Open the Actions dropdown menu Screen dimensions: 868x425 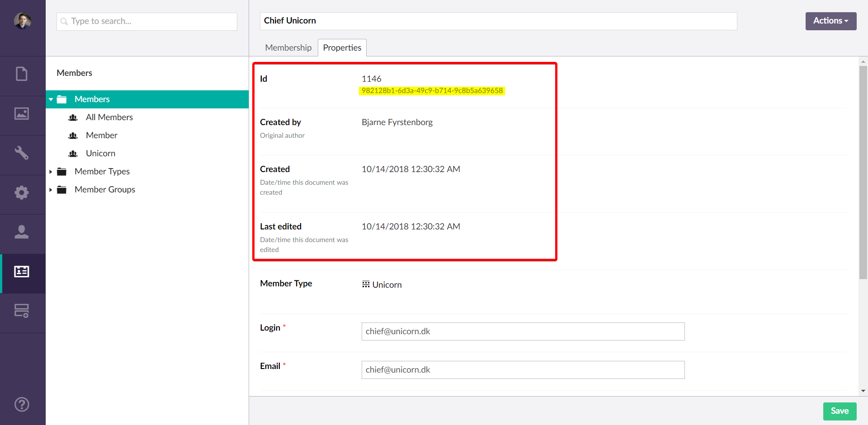coord(830,21)
